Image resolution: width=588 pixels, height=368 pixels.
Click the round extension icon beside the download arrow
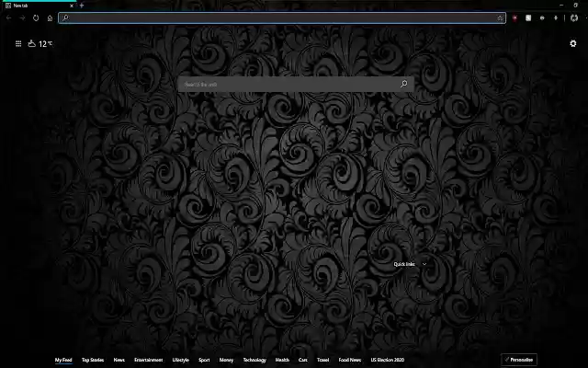(x=542, y=18)
